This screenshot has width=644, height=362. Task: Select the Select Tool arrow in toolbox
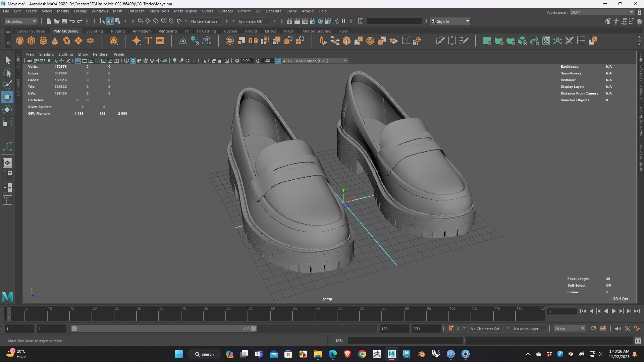(x=7, y=60)
